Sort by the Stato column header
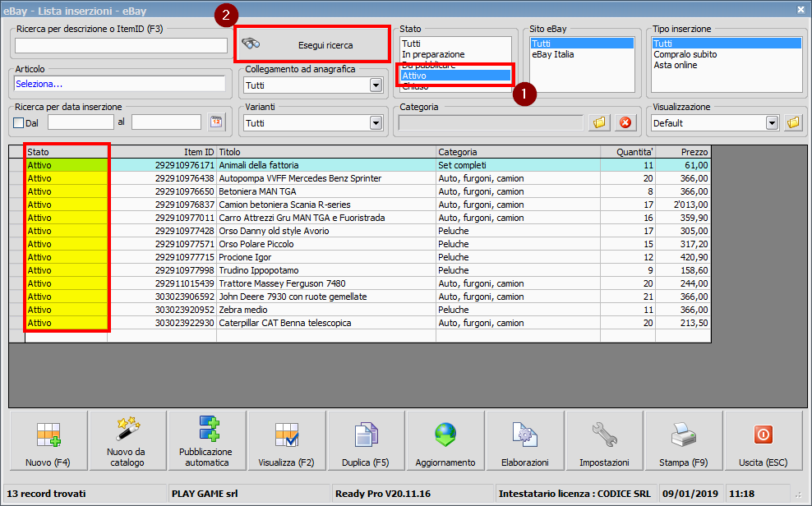The height and width of the screenshot is (506, 812). (67, 152)
